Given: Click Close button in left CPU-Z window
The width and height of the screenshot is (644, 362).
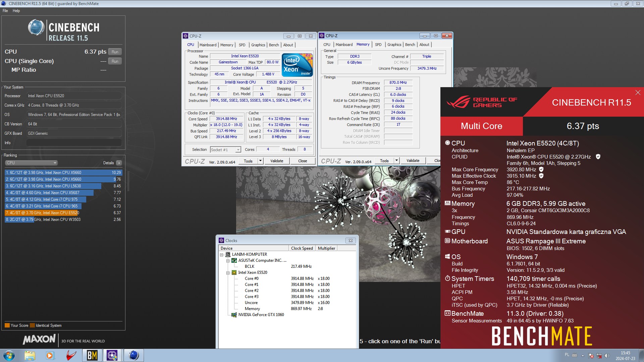Looking at the screenshot, I should (x=303, y=161).
